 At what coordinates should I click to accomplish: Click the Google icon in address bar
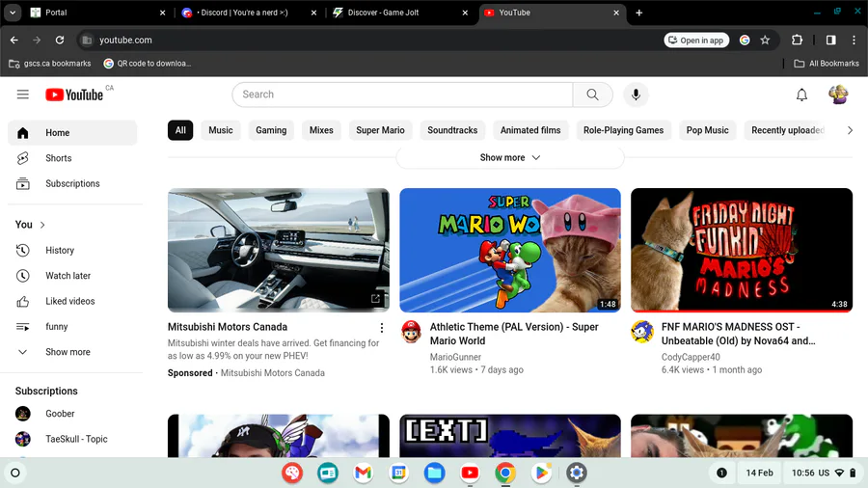pos(745,40)
